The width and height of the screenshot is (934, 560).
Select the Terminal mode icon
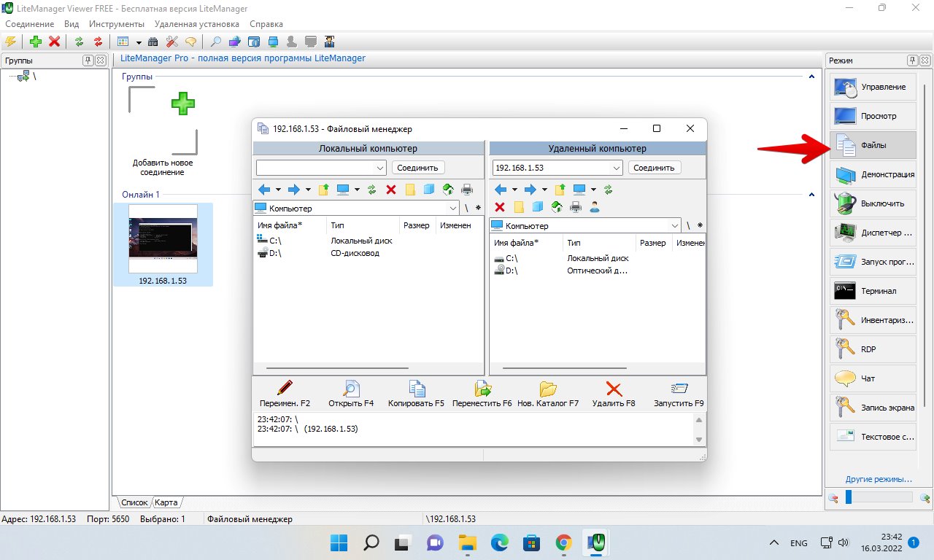[x=873, y=291]
